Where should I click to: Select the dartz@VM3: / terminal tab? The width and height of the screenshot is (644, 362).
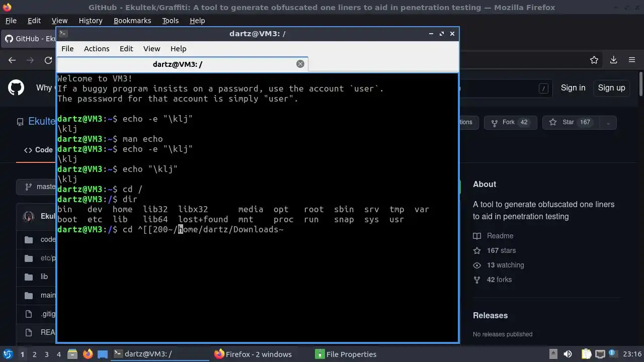(x=182, y=64)
